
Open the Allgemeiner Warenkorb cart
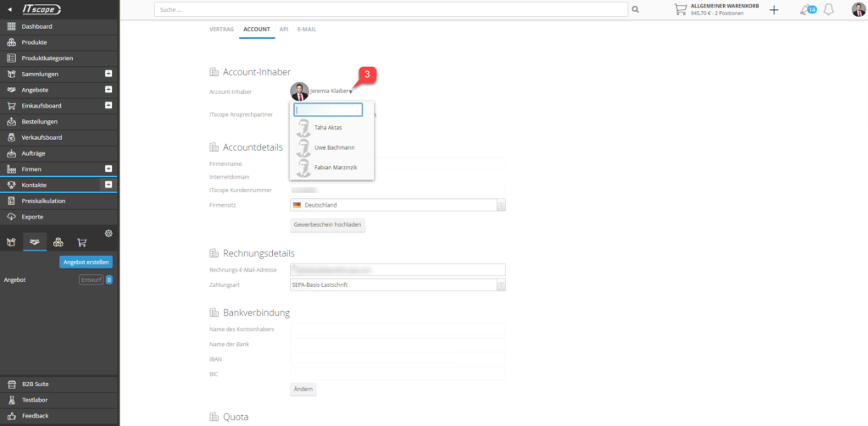pos(717,9)
